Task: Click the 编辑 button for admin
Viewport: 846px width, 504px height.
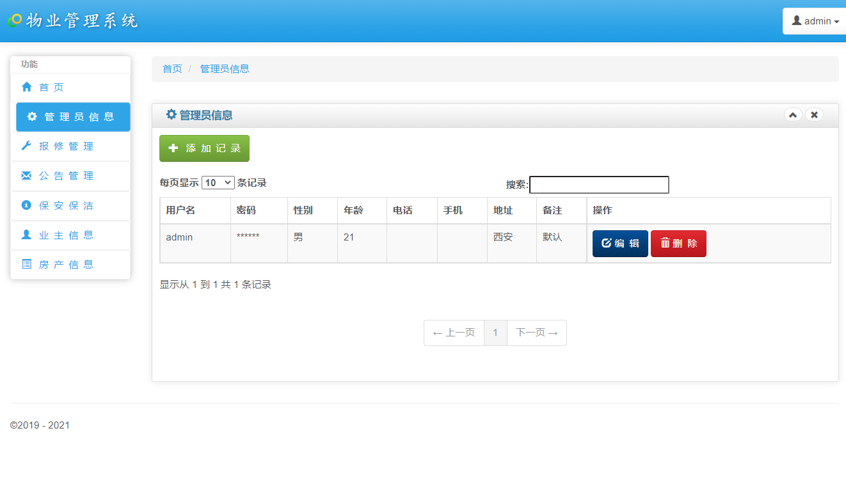Action: [x=619, y=243]
